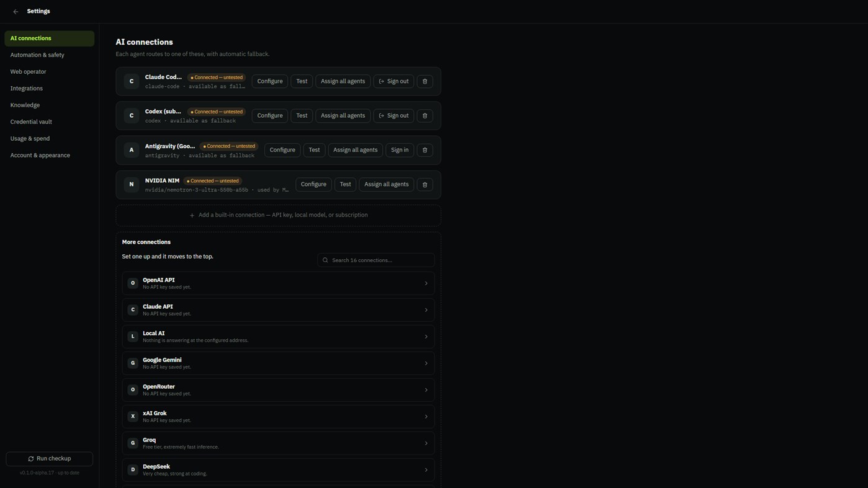Sign out of Claude Code
The height and width of the screenshot is (488, 868).
(x=393, y=81)
